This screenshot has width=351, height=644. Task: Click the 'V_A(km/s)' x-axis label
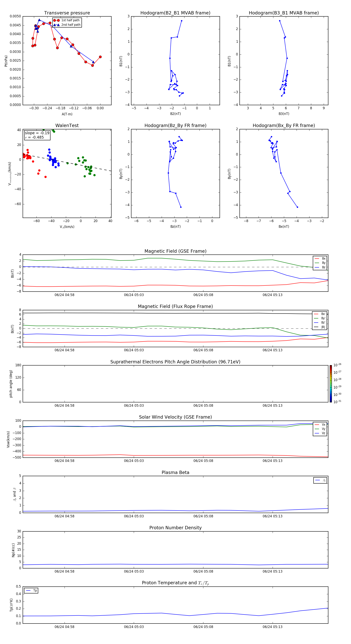pyautogui.click(x=67, y=227)
